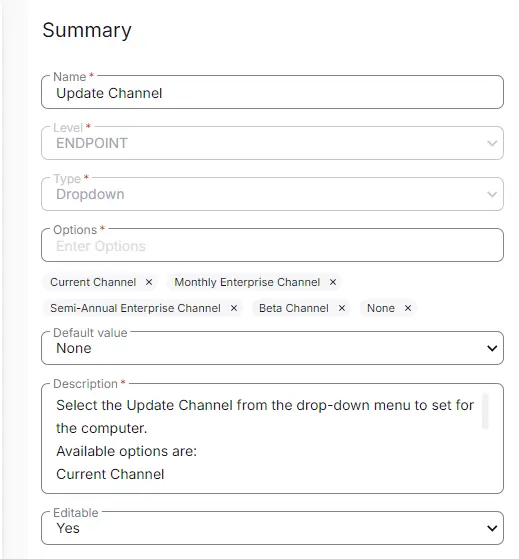Expand the Editable dropdown

tap(272, 528)
